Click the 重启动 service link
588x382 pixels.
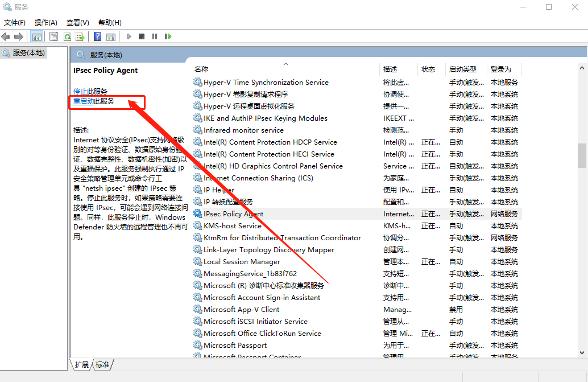point(84,101)
